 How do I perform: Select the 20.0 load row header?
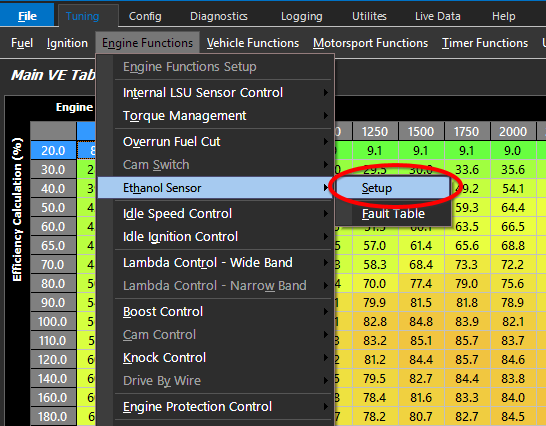point(53,150)
